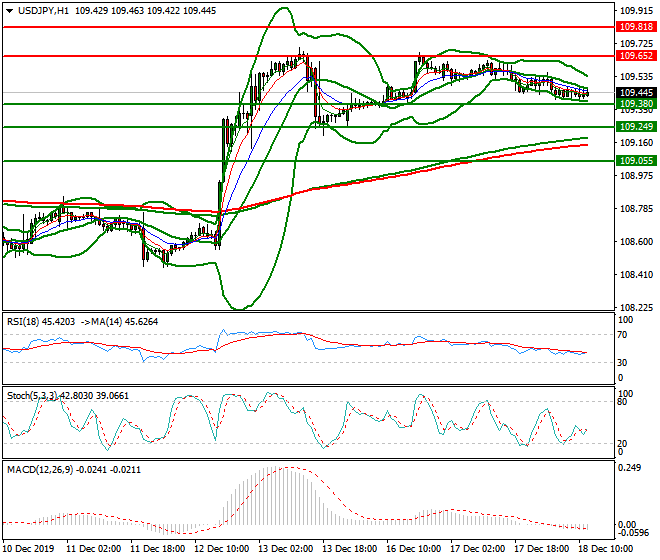Click the 10 Dec 2019 date label
This screenshot has height=560, width=660.
click(29, 551)
